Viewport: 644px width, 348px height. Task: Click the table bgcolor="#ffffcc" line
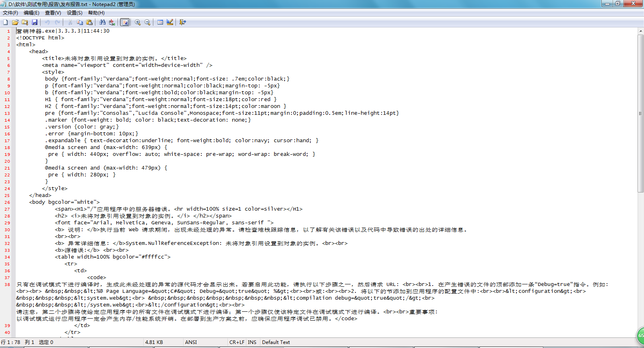click(113, 257)
